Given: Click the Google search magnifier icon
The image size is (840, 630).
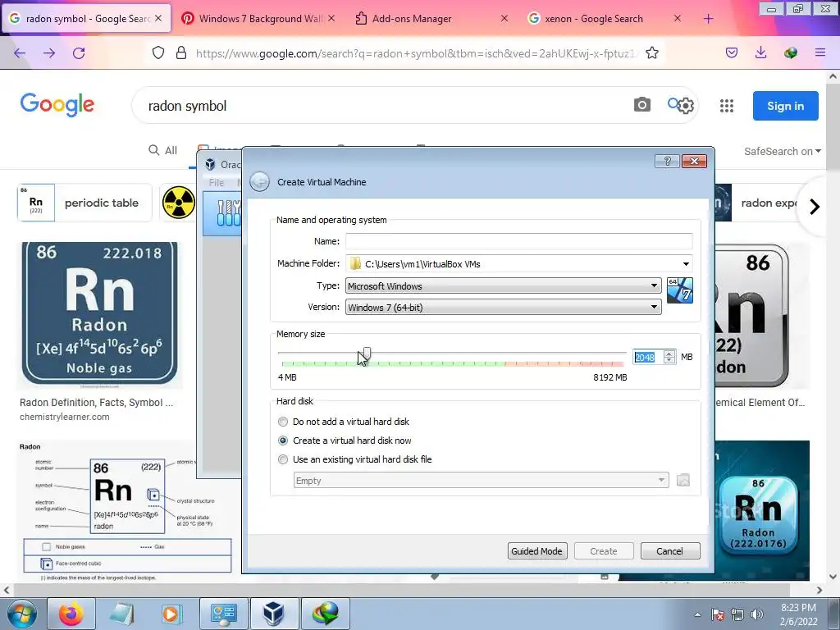Looking at the screenshot, I should pos(673,103).
